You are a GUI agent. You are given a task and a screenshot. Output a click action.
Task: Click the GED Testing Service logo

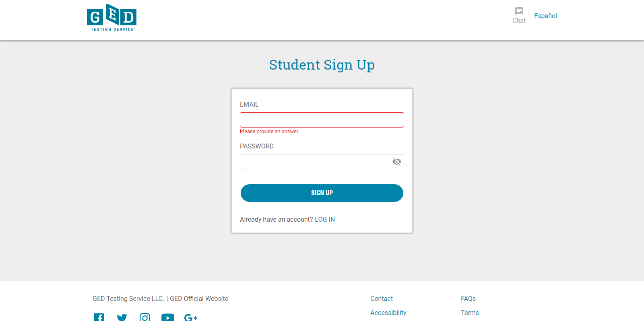coord(111,18)
